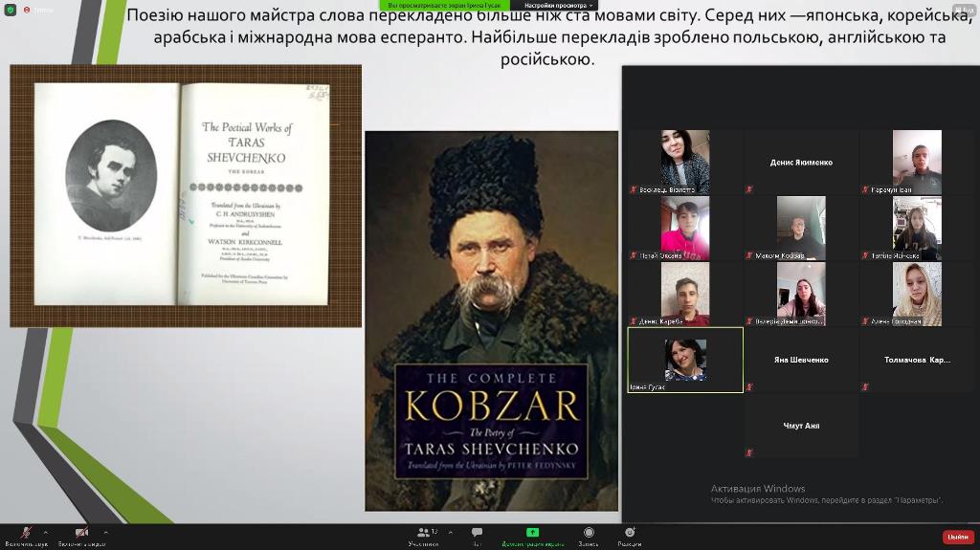Image resolution: width=980 pixels, height=550 pixels.
Task: Click muted mic icon on Толмачова tile
Action: pos(865,387)
